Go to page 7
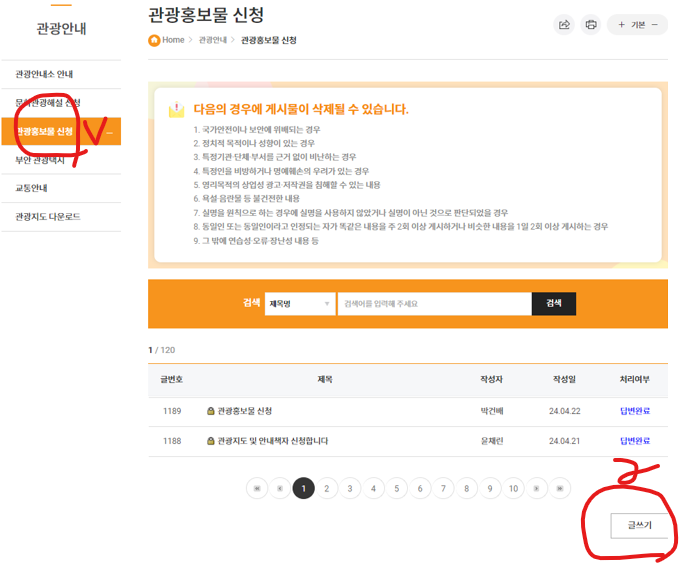This screenshot has height=564, width=679. 443,489
